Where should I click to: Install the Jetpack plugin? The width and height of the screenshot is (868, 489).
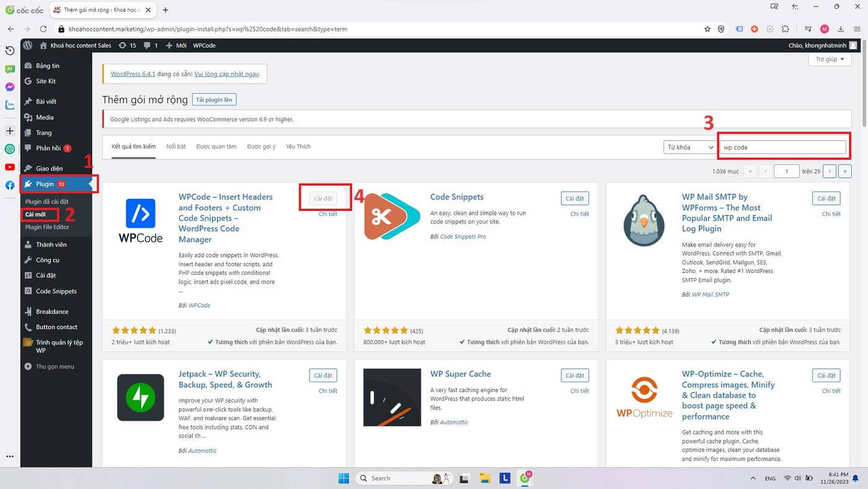(x=323, y=375)
